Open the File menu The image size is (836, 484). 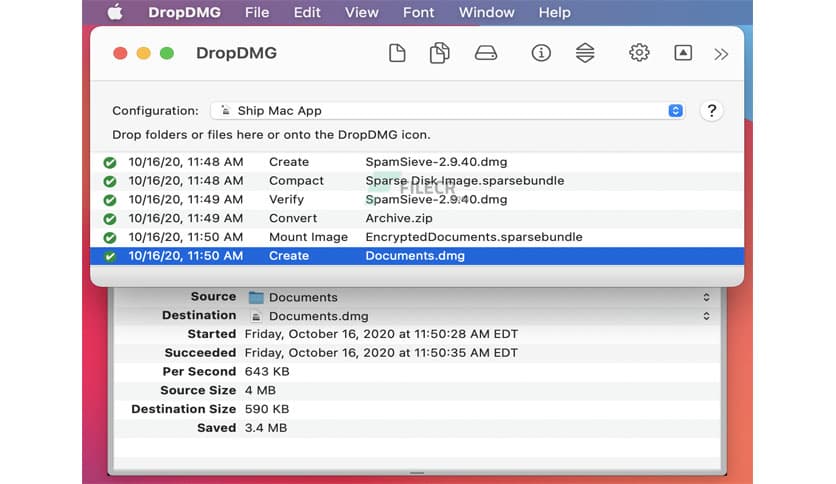[257, 12]
